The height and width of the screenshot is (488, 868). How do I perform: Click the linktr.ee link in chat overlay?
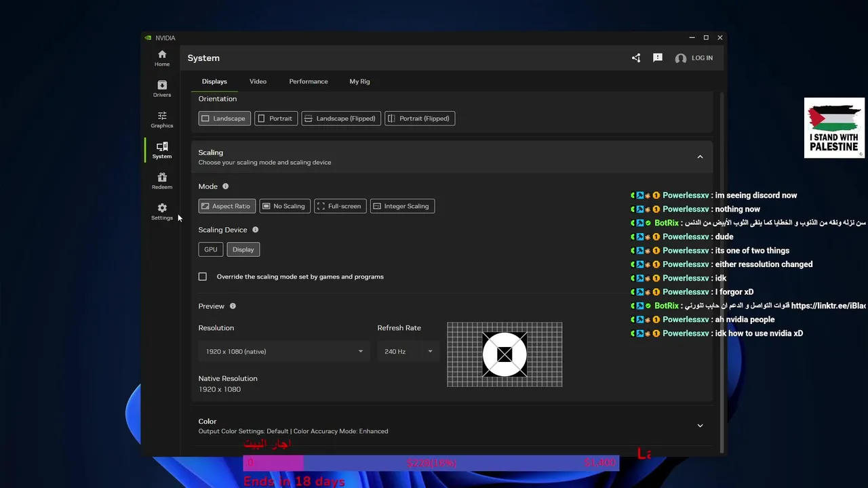(x=829, y=306)
